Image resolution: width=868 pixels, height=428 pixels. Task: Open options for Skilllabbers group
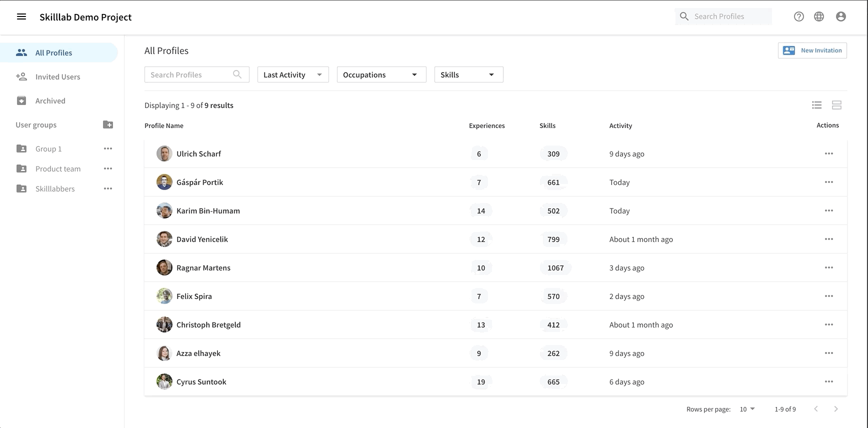pyautogui.click(x=108, y=188)
